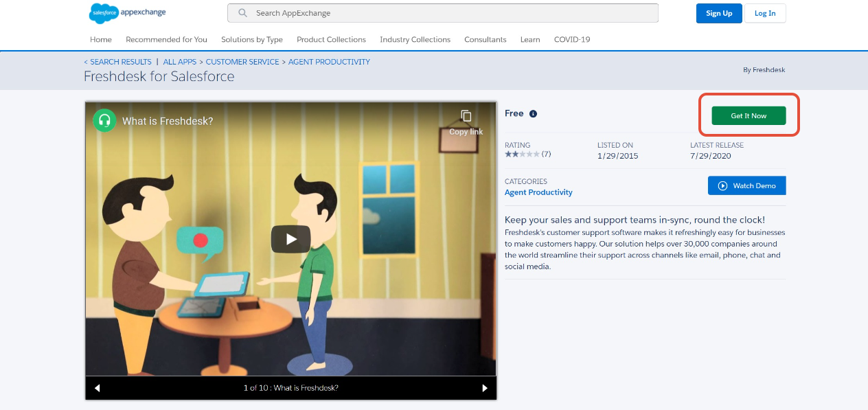Open Industry Collections menu
The height and width of the screenshot is (410, 868).
click(415, 40)
